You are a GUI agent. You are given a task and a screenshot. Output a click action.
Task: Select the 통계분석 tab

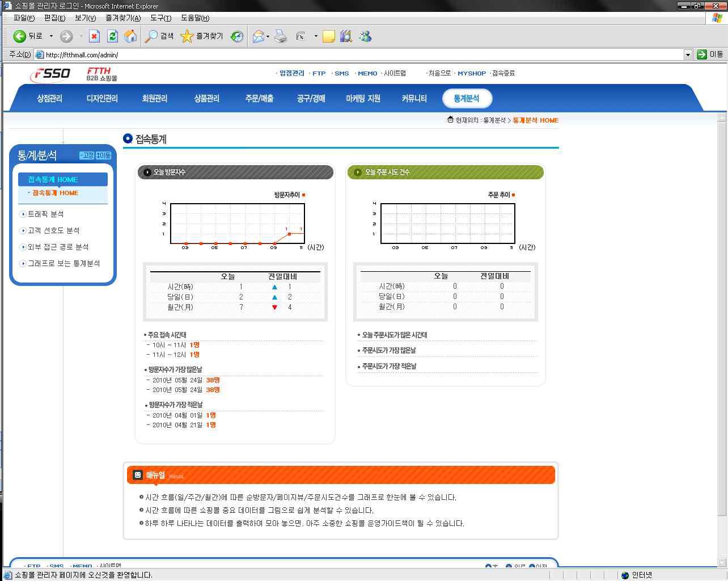click(467, 98)
